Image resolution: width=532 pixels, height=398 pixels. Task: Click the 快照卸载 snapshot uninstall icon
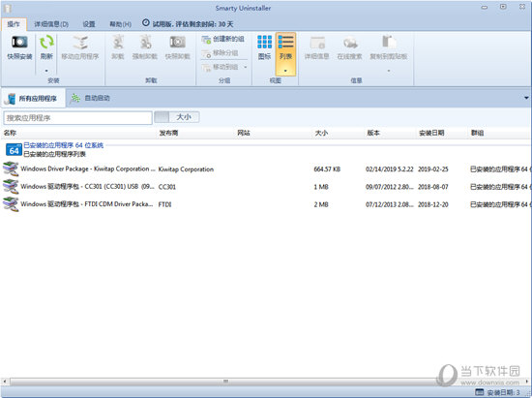177,42
